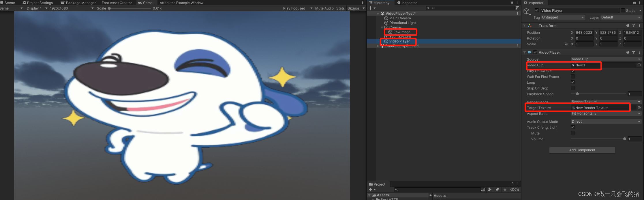Toggle hidden packages visibility showing 74
This screenshot has width=644, height=200.
pos(515,190)
